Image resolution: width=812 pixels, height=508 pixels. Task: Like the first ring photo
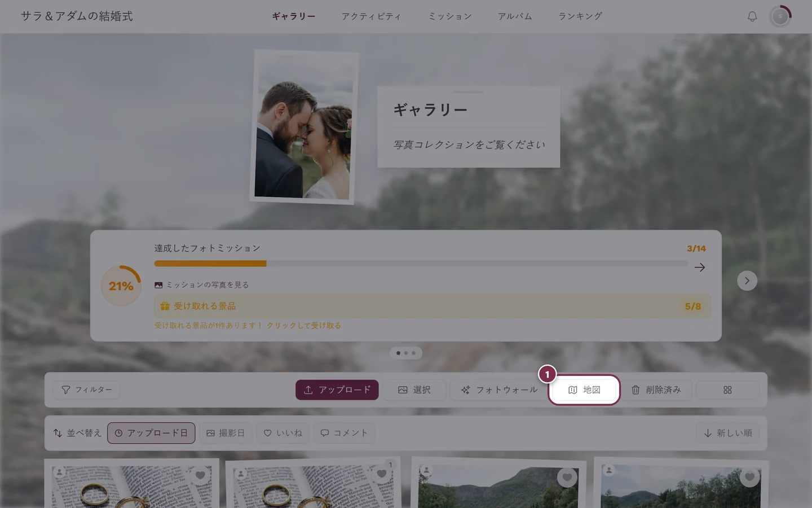tap(200, 475)
